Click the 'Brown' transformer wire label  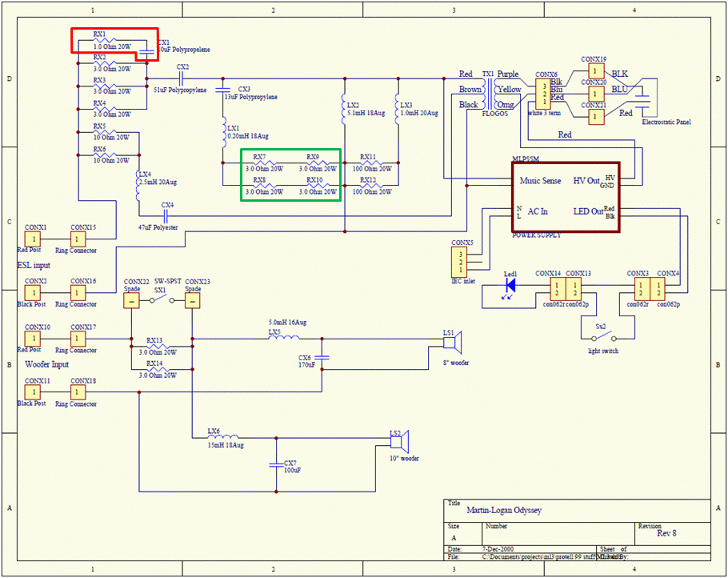[x=470, y=89]
